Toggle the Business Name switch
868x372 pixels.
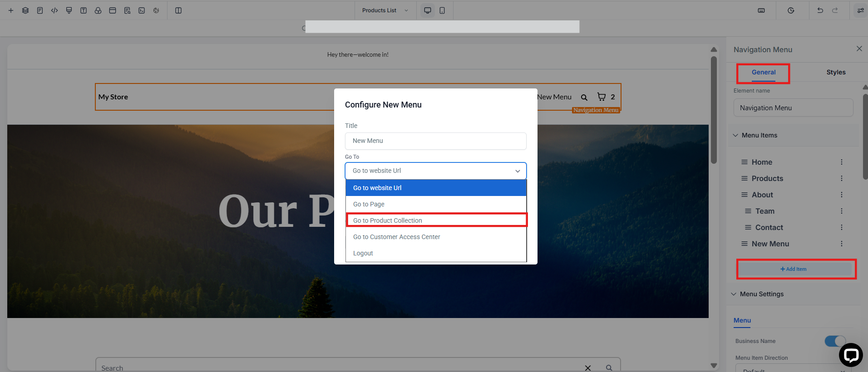pyautogui.click(x=835, y=341)
